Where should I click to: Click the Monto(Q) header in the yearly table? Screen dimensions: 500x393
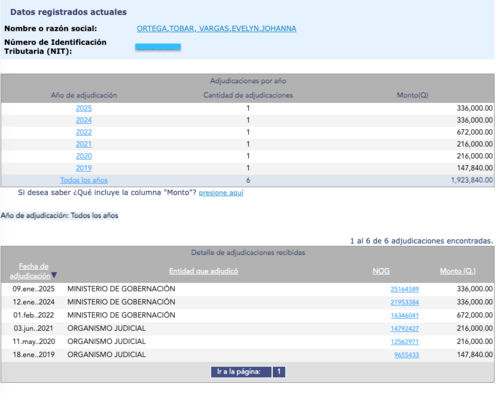click(412, 95)
